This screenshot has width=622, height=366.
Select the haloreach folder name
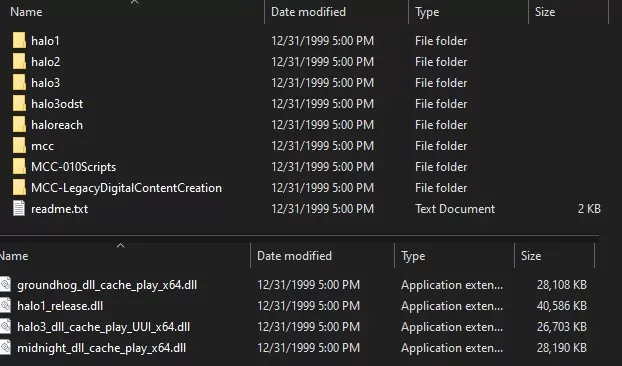(x=57, y=125)
